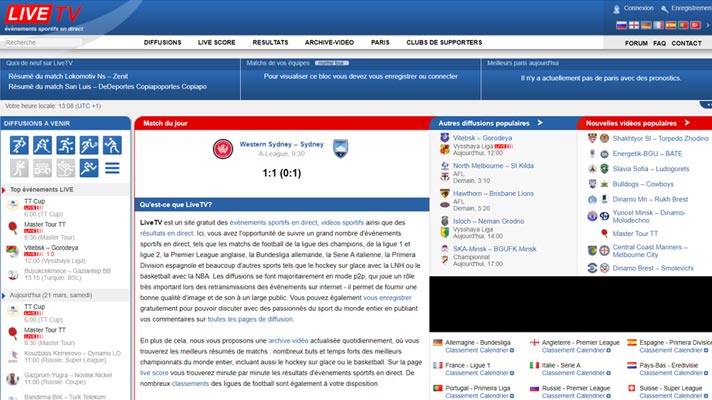Click the black video player area
712x400 pixels.
click(571, 304)
